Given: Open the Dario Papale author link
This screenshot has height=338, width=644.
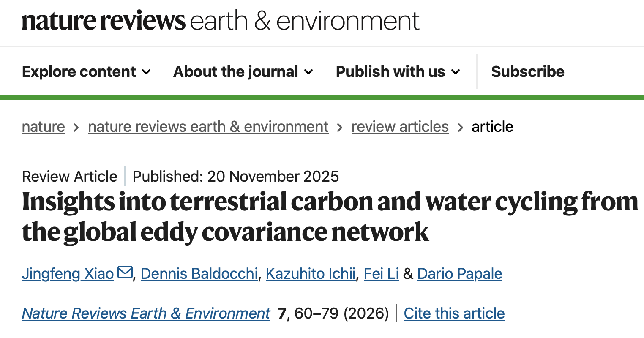Looking at the screenshot, I should pyautogui.click(x=460, y=274).
